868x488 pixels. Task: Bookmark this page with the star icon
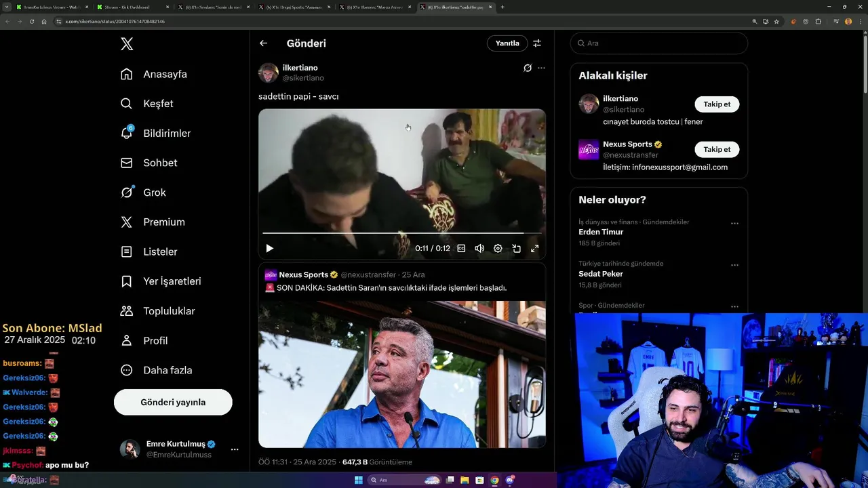coord(776,22)
